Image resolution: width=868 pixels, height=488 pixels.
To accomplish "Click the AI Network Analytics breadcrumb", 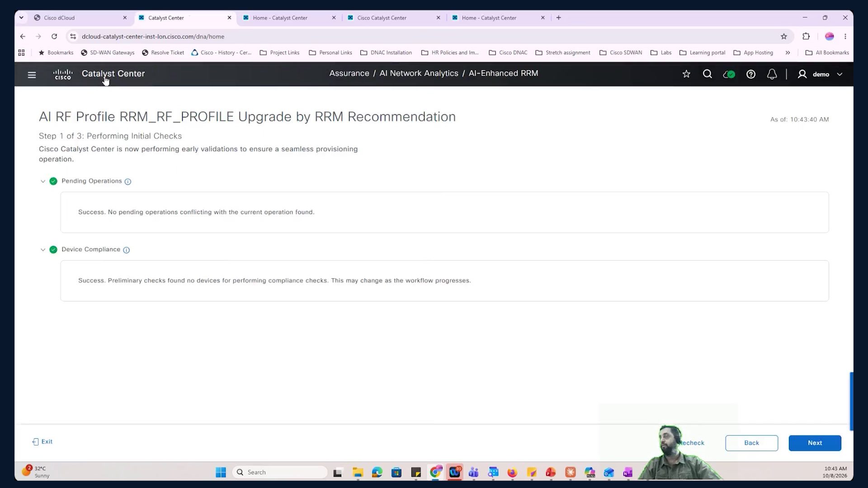I will click(419, 74).
